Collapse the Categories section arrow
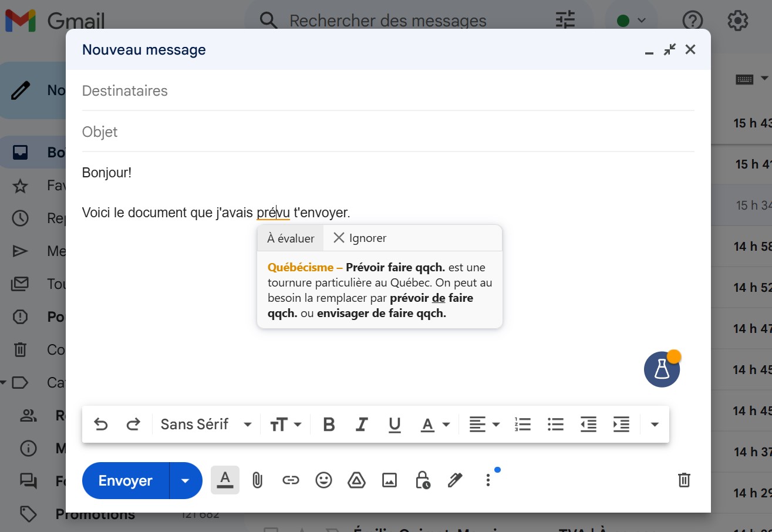Image resolution: width=772 pixels, height=532 pixels. (4, 383)
